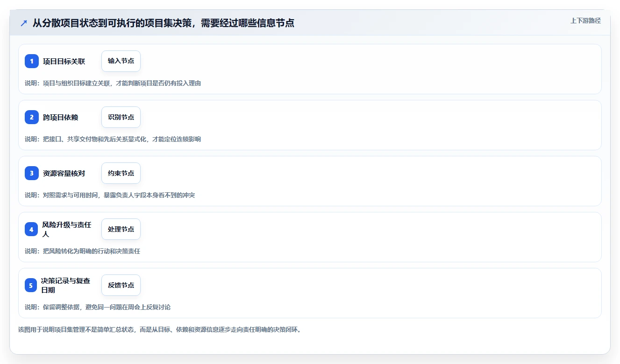This screenshot has width=620, height=364.
Task: Click the description starting 把接口、共享交付物
Action: [x=113, y=139]
